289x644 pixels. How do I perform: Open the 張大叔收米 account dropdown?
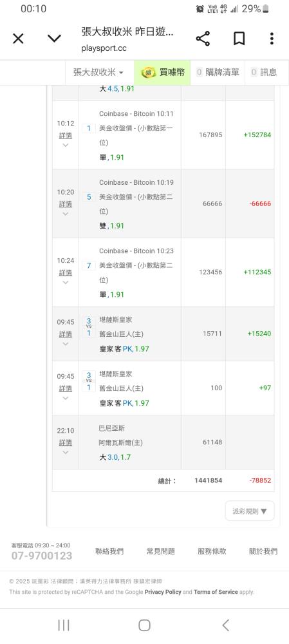98,72
